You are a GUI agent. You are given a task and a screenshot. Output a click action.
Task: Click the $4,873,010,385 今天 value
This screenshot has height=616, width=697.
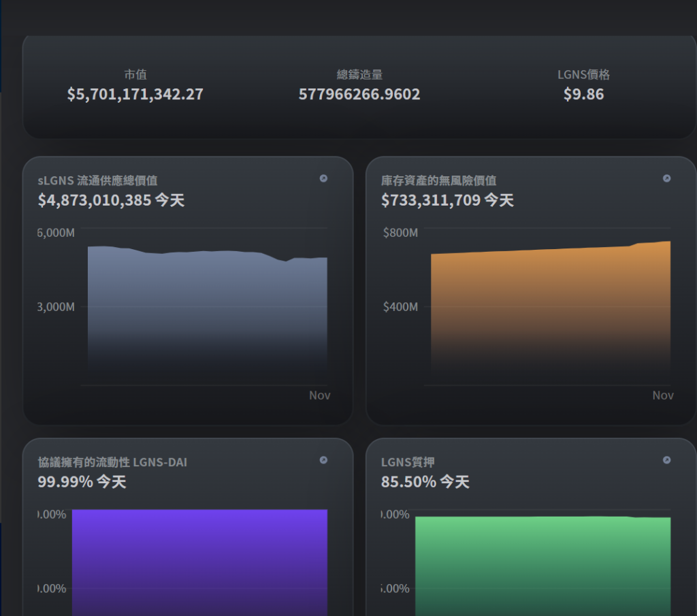(x=111, y=200)
